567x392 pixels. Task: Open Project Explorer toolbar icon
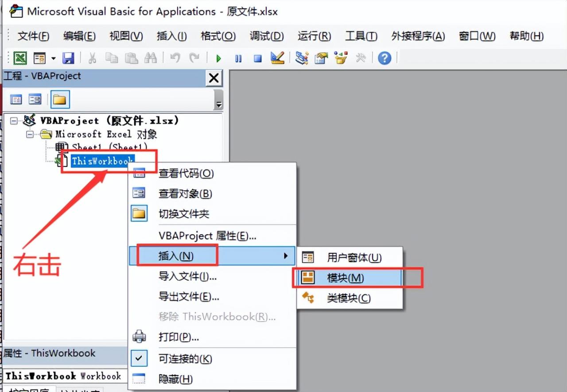302,58
